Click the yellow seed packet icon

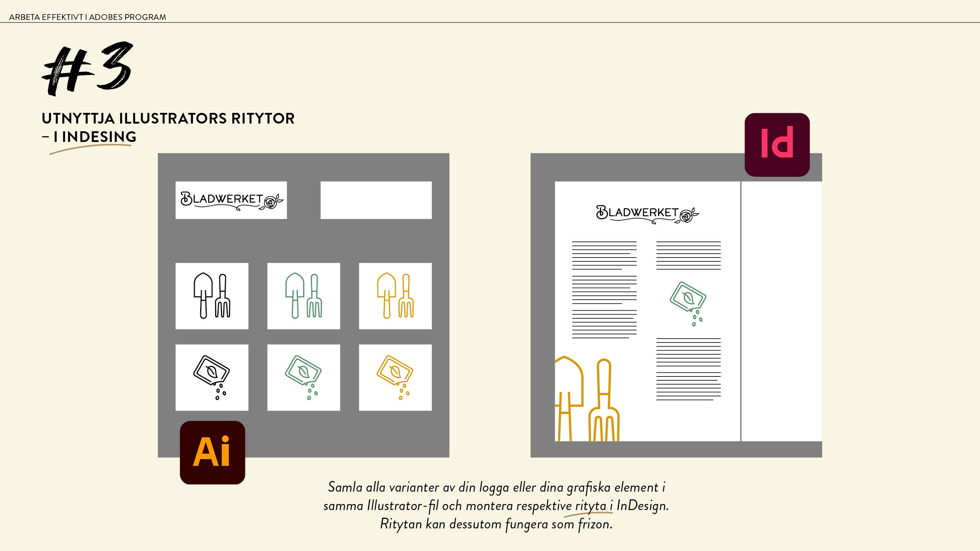coord(394,375)
